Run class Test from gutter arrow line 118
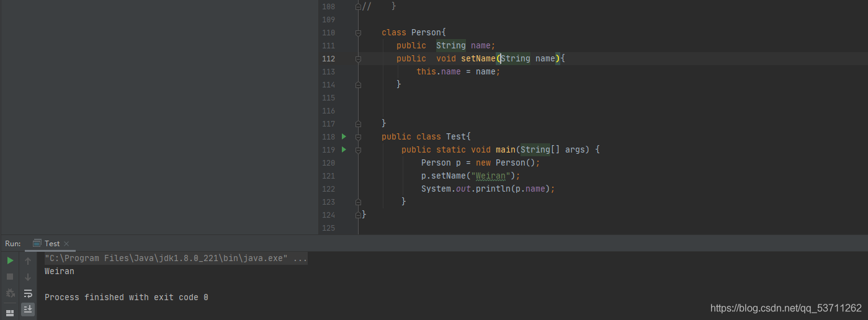Screen dimensions: 868x320 (344, 136)
